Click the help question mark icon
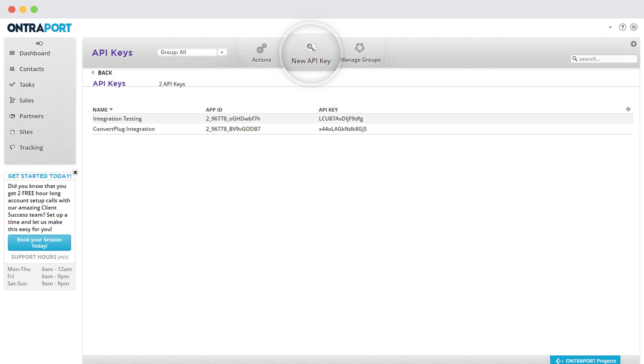Image resolution: width=644 pixels, height=364 pixels. coord(622,27)
